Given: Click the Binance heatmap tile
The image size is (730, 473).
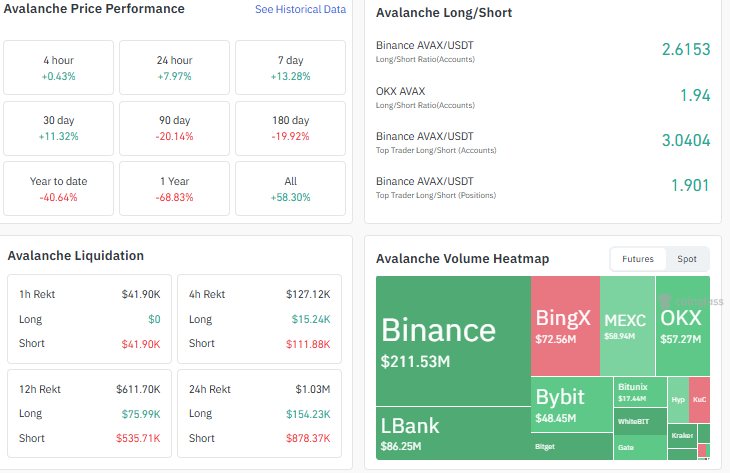Looking at the screenshot, I should pyautogui.click(x=453, y=341).
